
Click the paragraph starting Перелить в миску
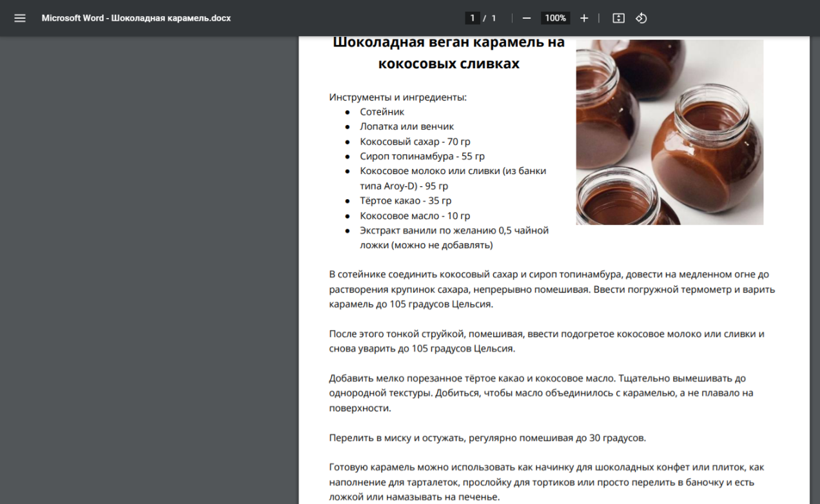tap(487, 438)
